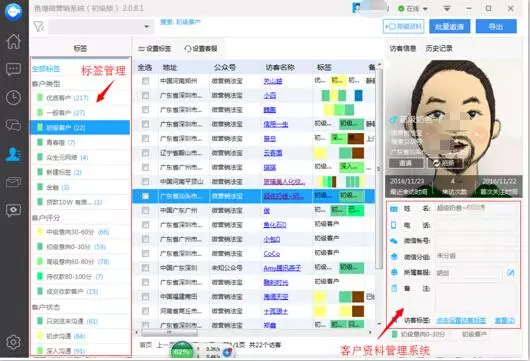
Task: Tick the checkbox for the 中国广东深圳 row
Action: (145, 268)
